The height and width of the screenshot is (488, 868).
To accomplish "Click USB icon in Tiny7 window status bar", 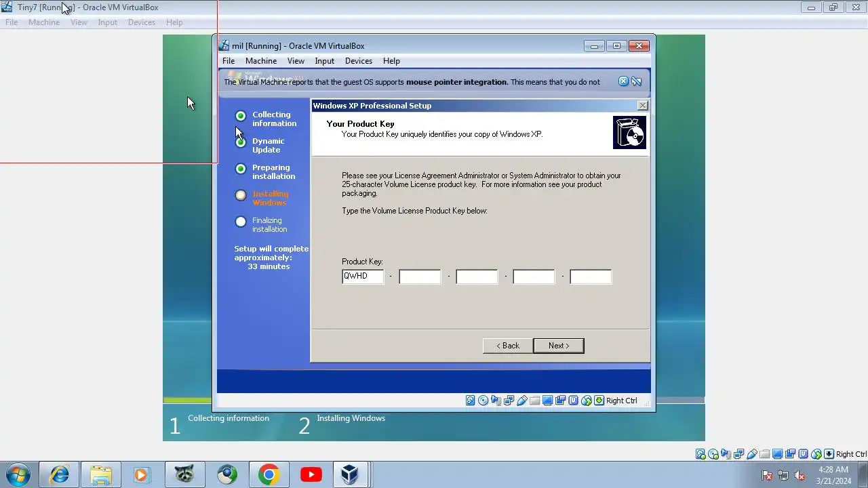I will tap(752, 454).
